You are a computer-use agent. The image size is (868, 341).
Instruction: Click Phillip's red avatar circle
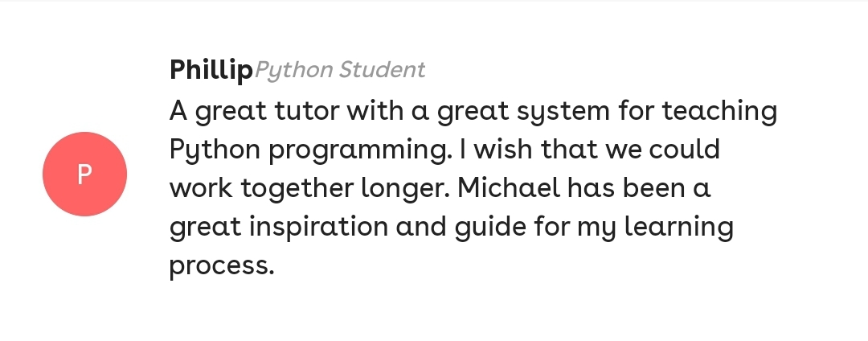[x=84, y=174]
